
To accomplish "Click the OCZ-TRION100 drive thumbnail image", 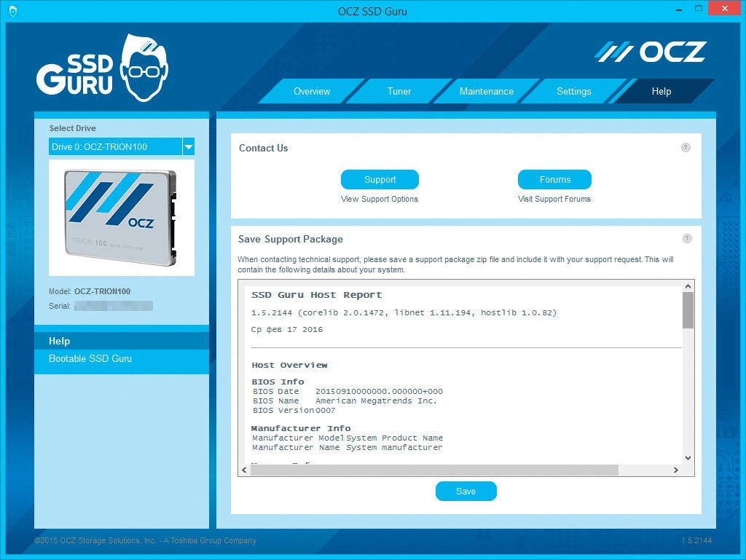I will pos(121,217).
